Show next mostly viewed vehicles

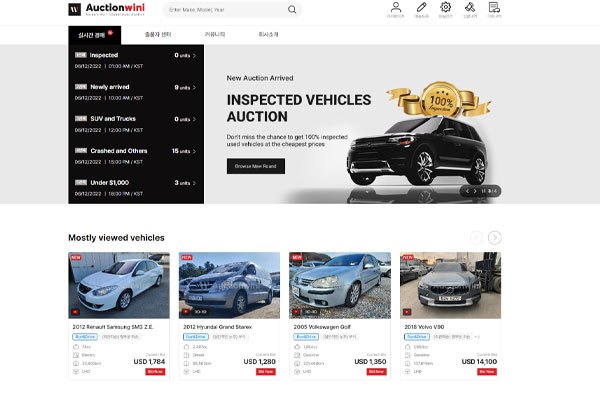tap(494, 238)
